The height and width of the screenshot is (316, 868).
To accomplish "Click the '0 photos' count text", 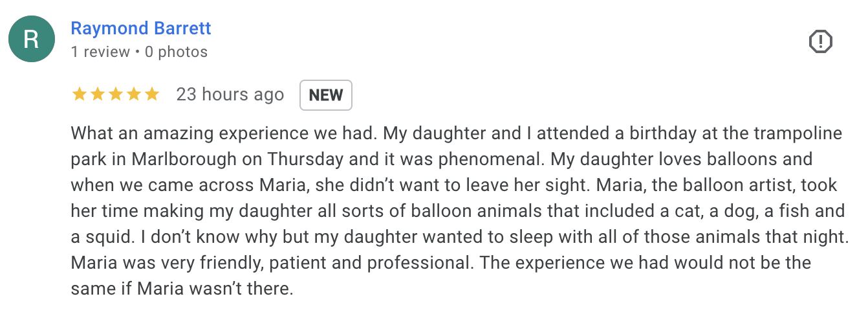I will pos(176,52).
